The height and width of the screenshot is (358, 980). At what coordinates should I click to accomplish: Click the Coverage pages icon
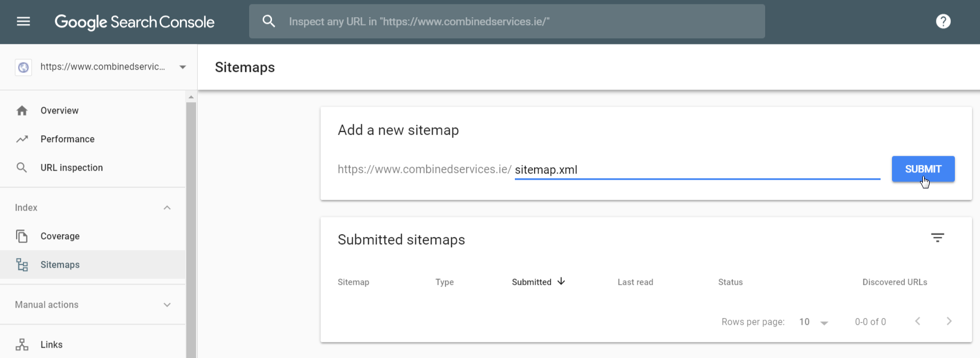pos(22,236)
